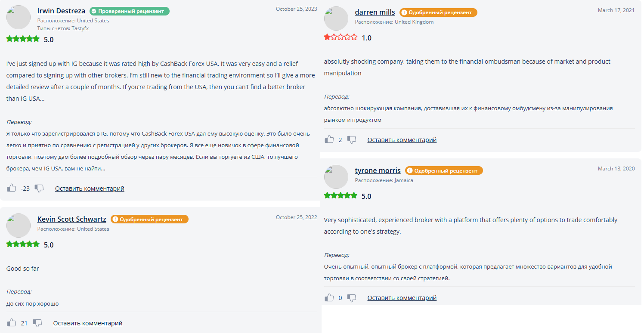Screen dimensions: 644x334
Task: Click tyrone morris's avatar thumbnail
Action: click(x=336, y=177)
